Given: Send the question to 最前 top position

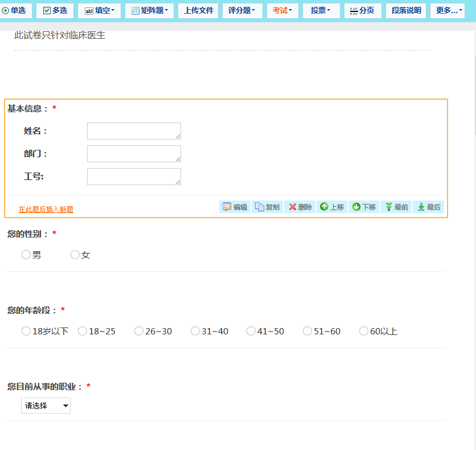Looking at the screenshot, I should pos(396,206).
